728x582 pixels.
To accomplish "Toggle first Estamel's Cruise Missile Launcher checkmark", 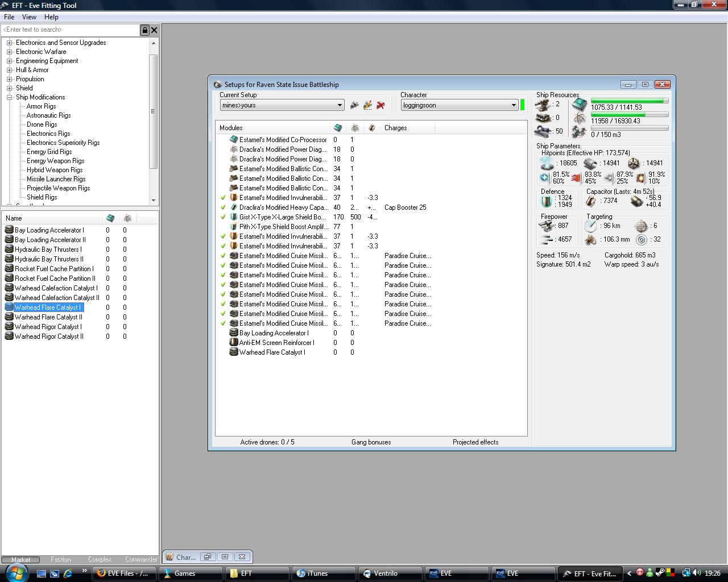I will (x=224, y=256).
